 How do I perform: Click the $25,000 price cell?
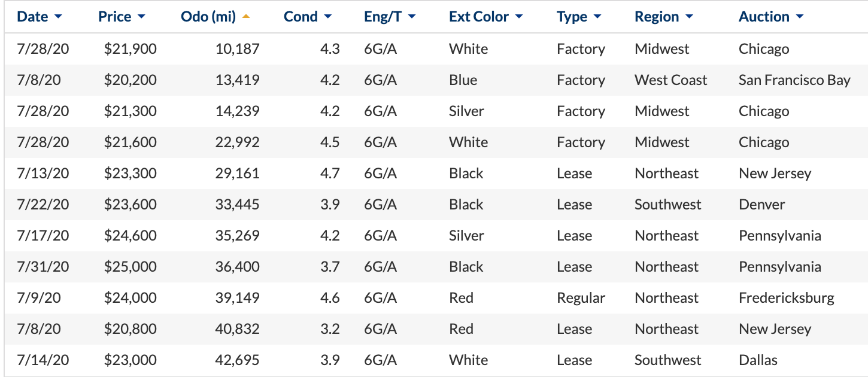pos(130,267)
